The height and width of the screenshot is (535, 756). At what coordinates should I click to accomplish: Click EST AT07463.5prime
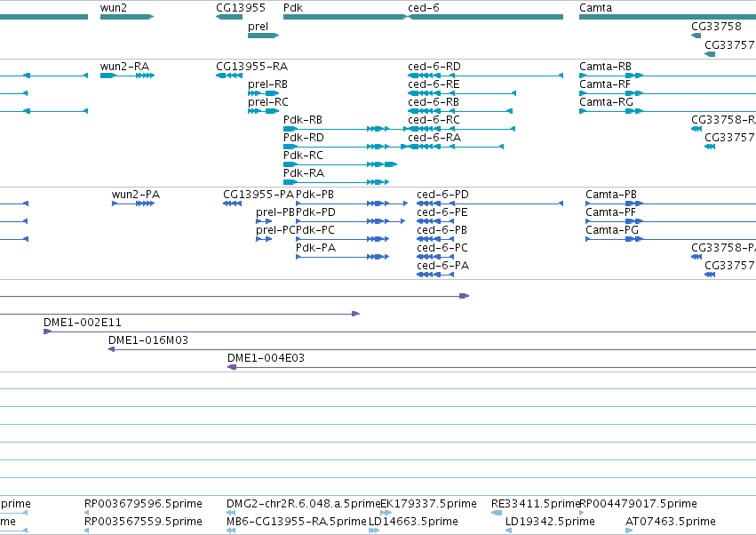(670, 522)
